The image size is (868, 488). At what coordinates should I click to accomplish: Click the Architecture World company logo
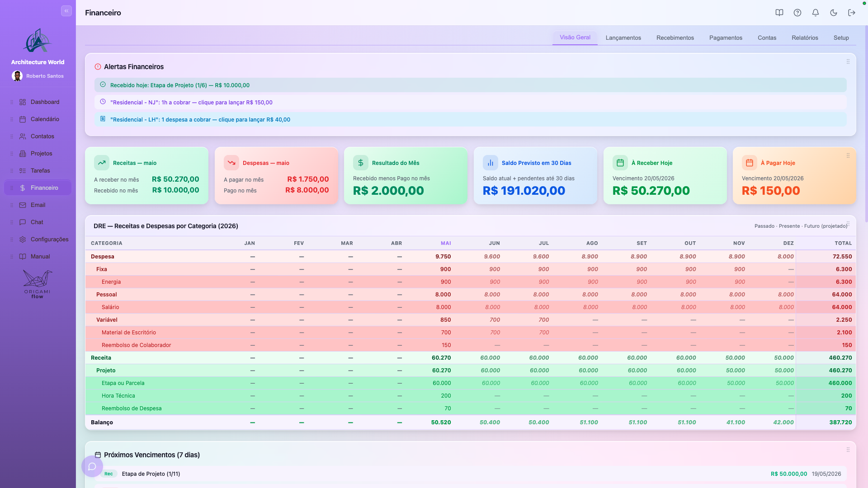(38, 41)
